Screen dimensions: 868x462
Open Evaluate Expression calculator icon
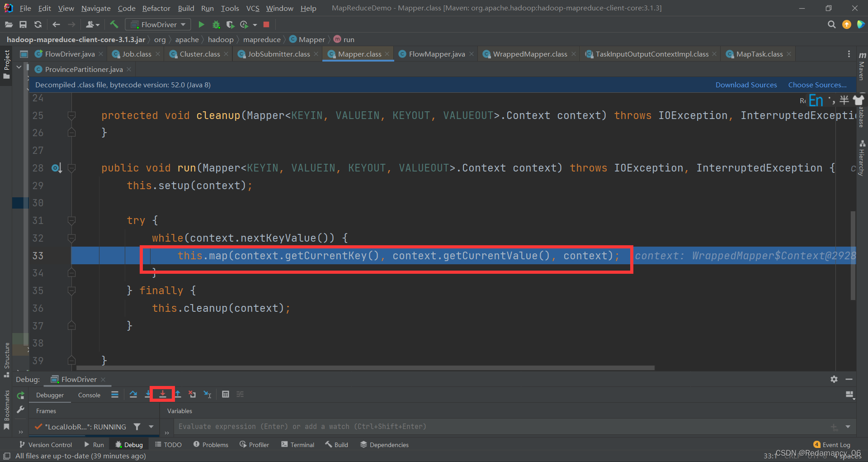click(x=226, y=394)
